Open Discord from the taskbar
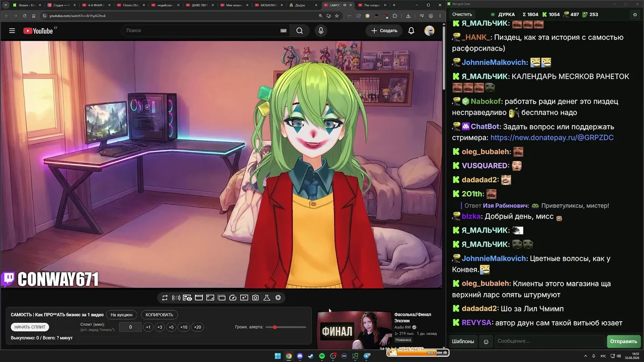The height and width of the screenshot is (362, 644). 300,356
